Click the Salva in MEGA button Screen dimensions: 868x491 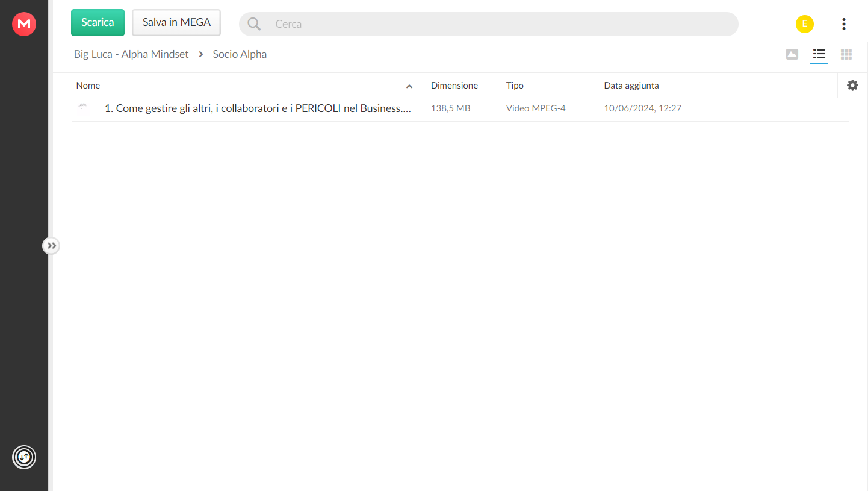176,22
